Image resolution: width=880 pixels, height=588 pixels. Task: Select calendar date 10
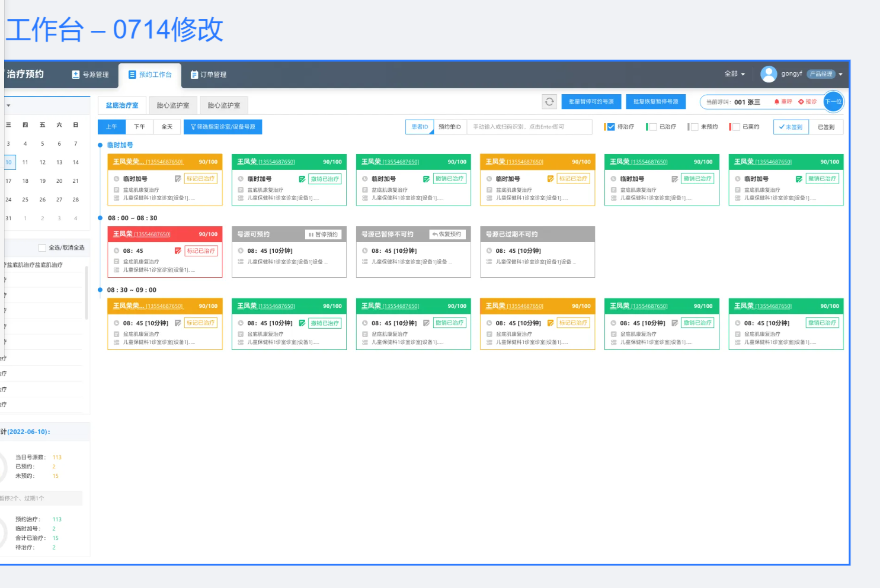pyautogui.click(x=8, y=162)
